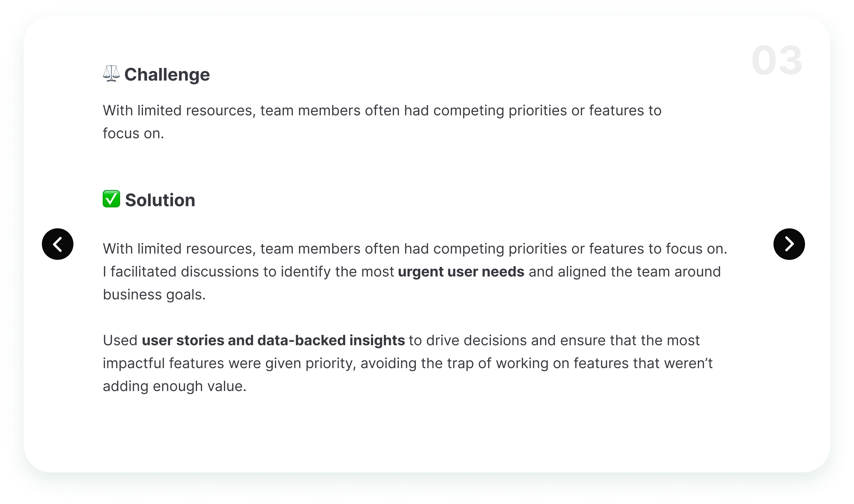Click the bold phrase 'urgent user needs'
Screen dimensions: 854x504
tap(461, 272)
